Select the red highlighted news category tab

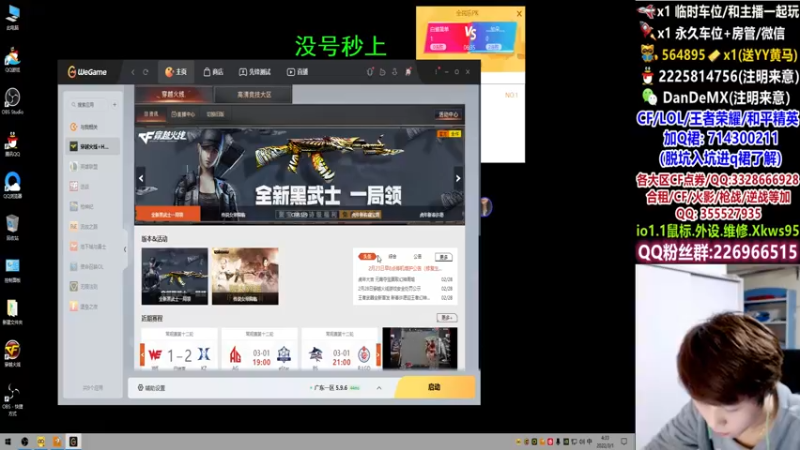pyautogui.click(x=367, y=257)
